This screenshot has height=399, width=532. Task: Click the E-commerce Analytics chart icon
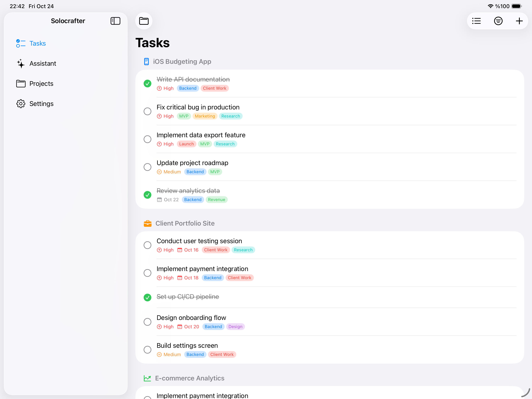pyautogui.click(x=147, y=378)
